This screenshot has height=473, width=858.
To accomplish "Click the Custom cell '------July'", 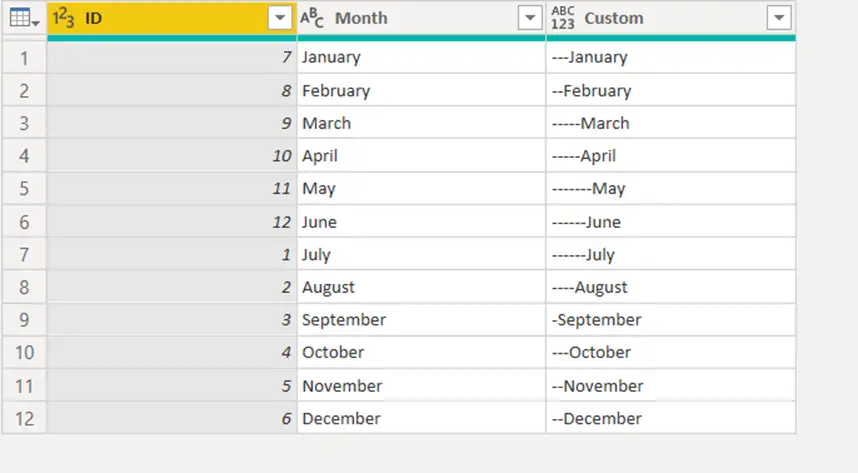I will click(x=671, y=255).
